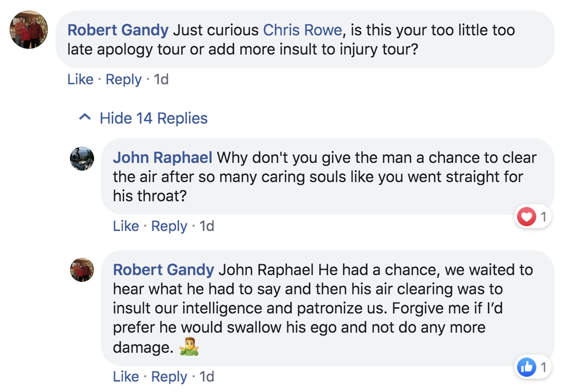Click the 1d timestamp on top comment

(x=161, y=79)
